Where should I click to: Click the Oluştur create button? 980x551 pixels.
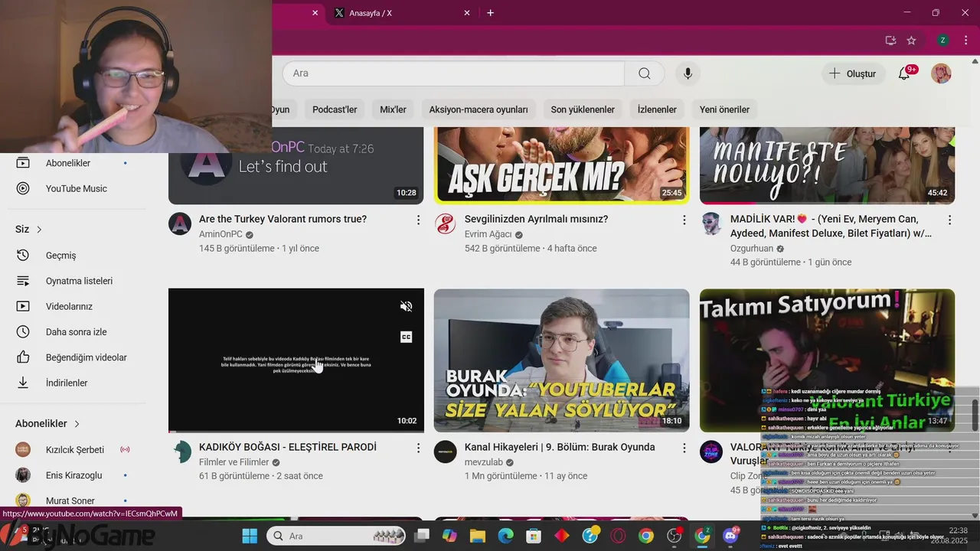coord(854,73)
